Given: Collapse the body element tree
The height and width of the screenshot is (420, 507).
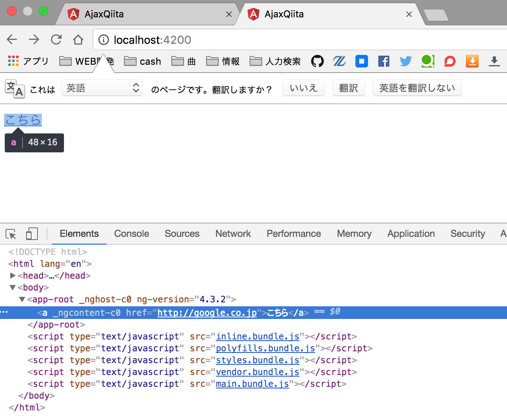Looking at the screenshot, I should [x=12, y=287].
